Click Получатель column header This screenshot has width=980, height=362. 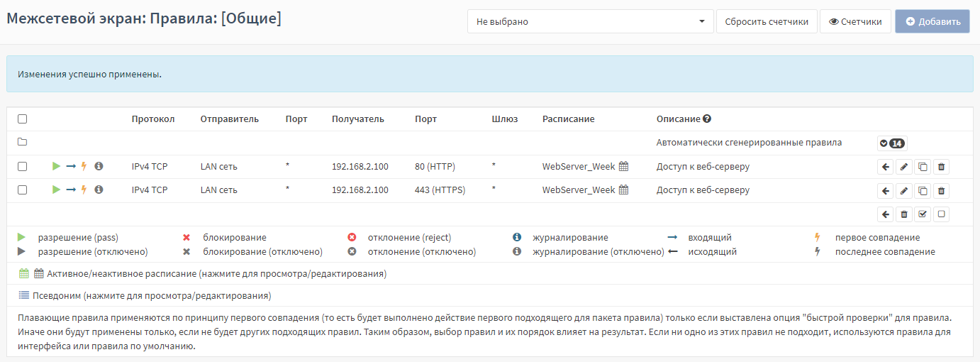pos(358,119)
